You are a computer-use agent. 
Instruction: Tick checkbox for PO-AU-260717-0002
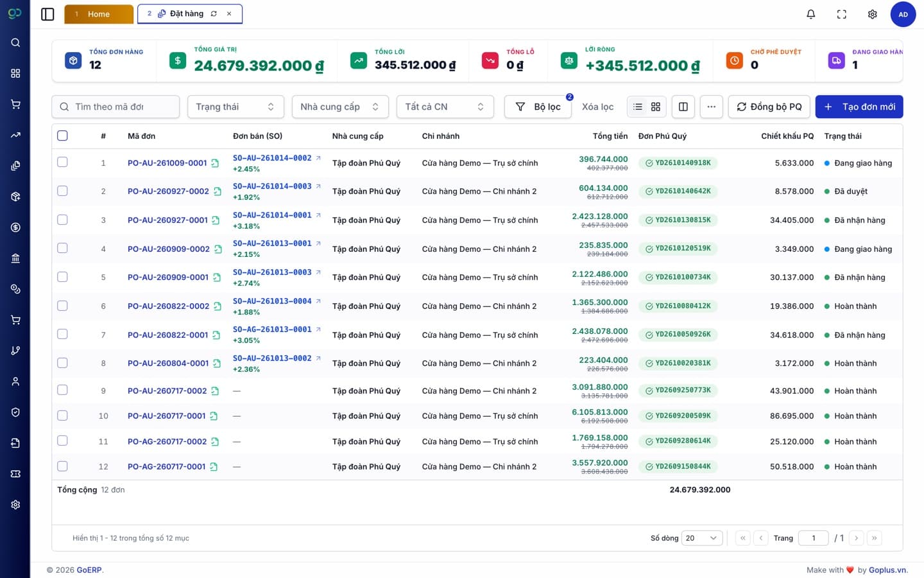pos(62,390)
